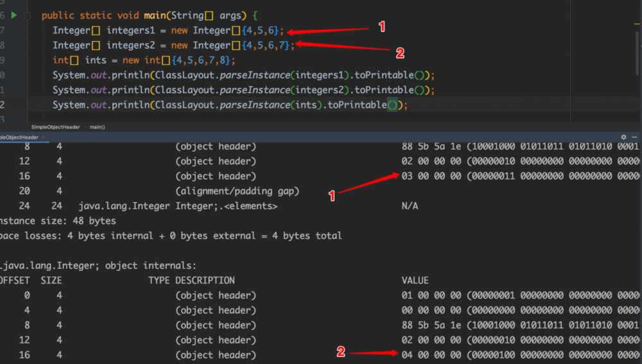Click SimpleObjectHeader in the breadcrumb bar
642x364 pixels.
55,127
